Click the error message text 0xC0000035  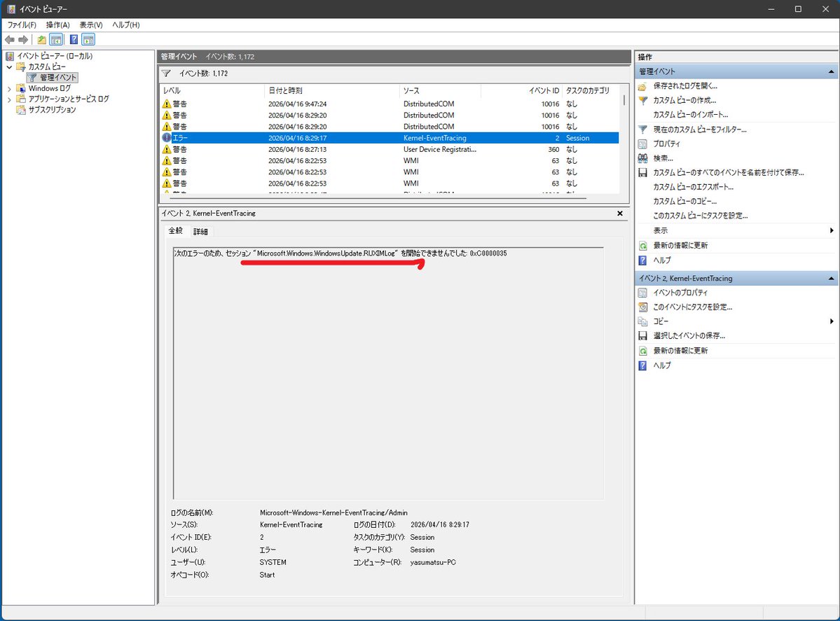tap(488, 253)
